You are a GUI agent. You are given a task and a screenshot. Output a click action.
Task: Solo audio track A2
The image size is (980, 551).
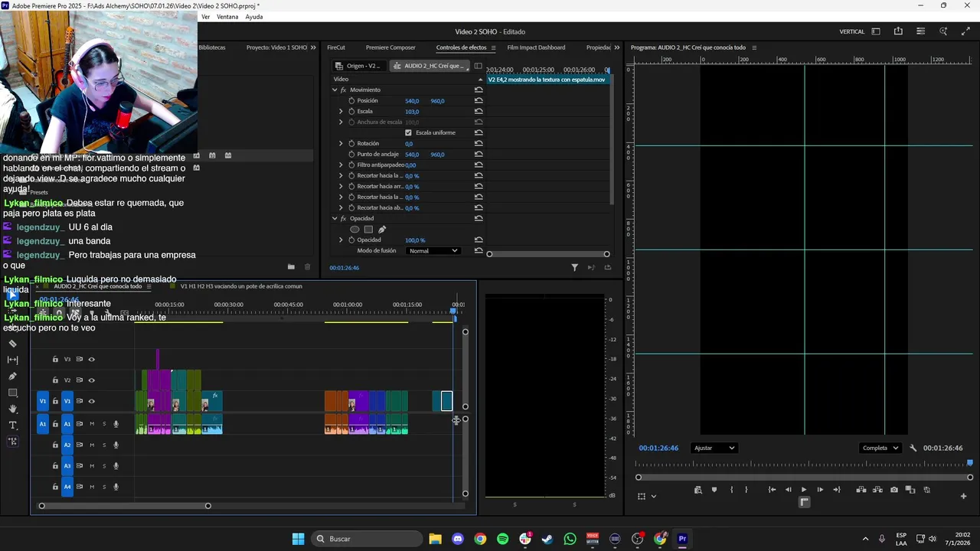[x=104, y=445]
